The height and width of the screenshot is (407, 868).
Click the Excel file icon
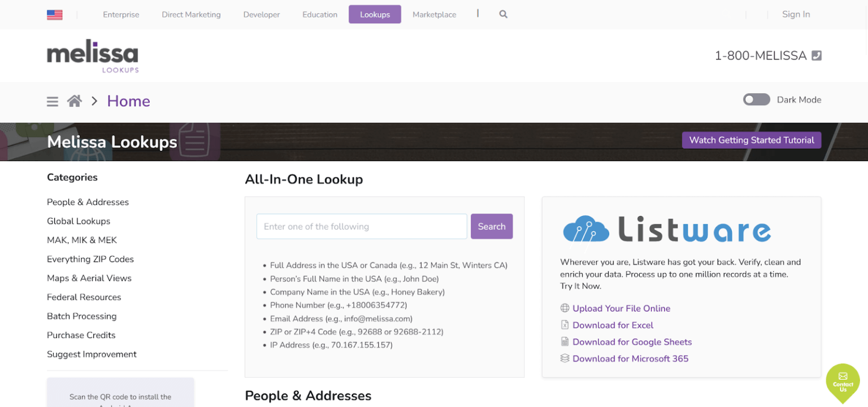565,325
